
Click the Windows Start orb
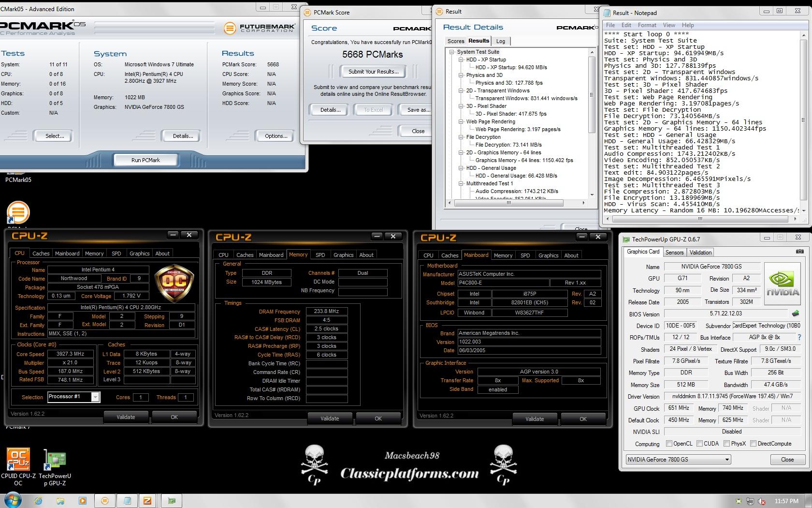[12, 500]
